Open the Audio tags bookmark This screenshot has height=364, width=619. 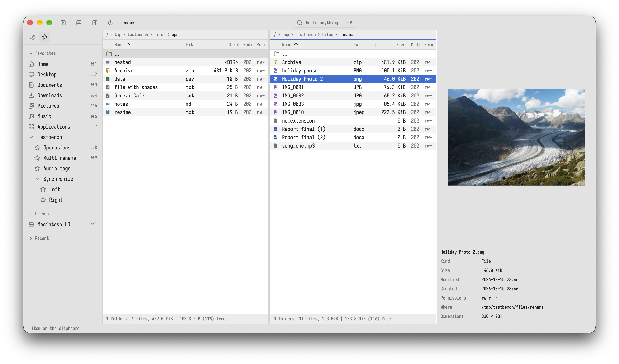click(x=63, y=168)
